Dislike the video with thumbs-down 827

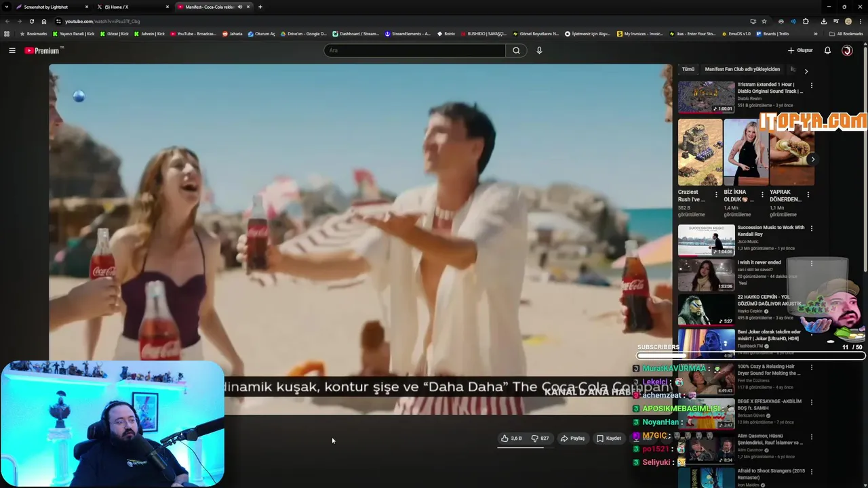pyautogui.click(x=540, y=439)
